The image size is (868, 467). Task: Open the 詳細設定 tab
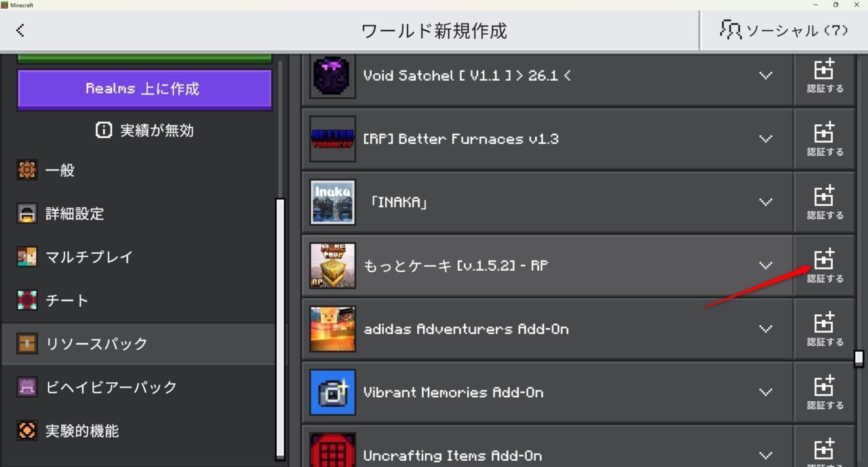(139, 214)
